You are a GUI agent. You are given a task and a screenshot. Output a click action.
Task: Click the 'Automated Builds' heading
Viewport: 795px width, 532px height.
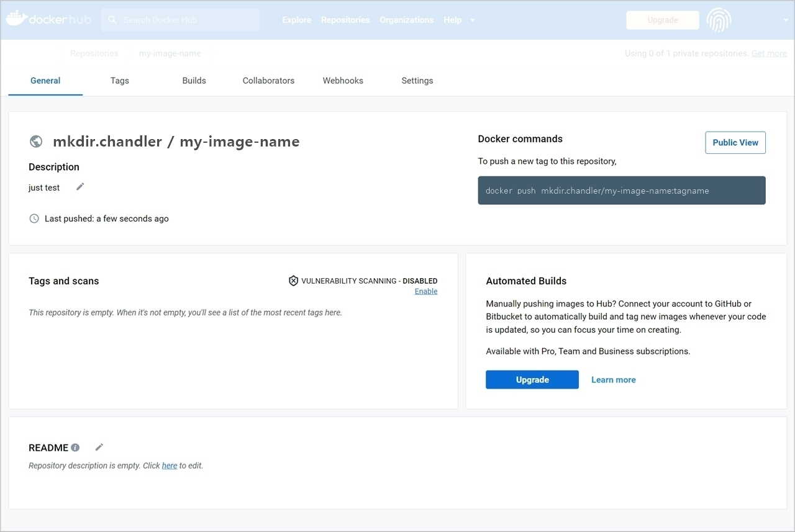(526, 281)
